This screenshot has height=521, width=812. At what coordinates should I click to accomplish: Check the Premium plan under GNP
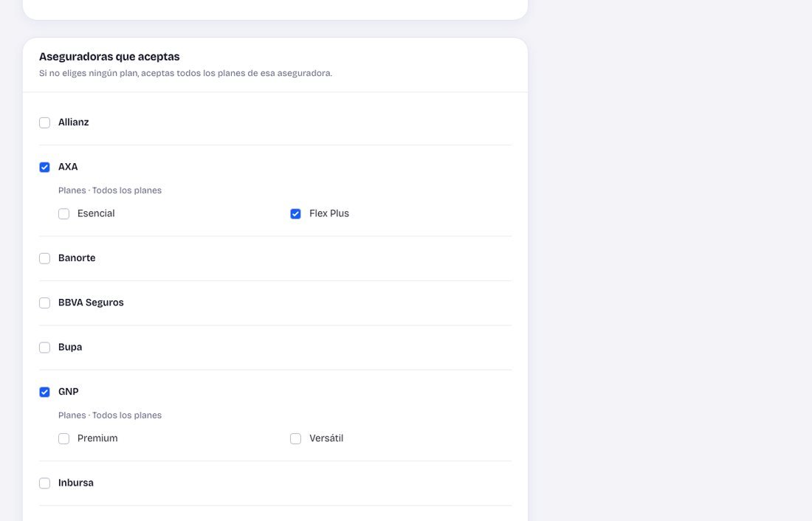63,438
